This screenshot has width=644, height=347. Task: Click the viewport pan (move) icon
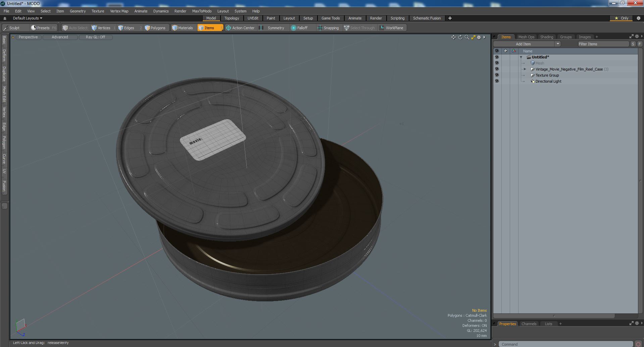pyautogui.click(x=453, y=37)
